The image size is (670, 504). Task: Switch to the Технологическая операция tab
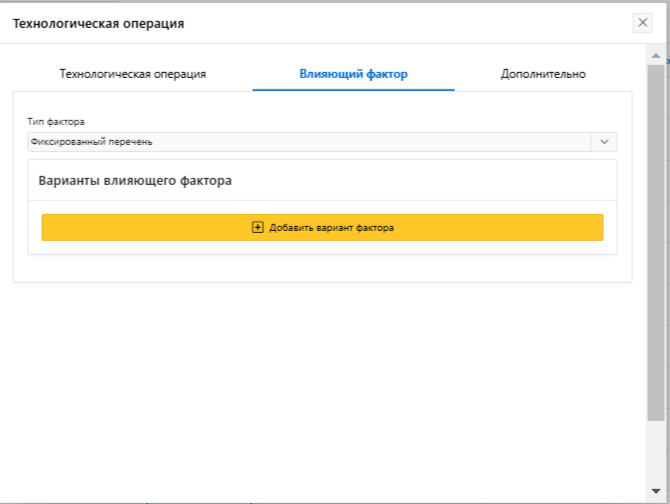pyautogui.click(x=133, y=74)
